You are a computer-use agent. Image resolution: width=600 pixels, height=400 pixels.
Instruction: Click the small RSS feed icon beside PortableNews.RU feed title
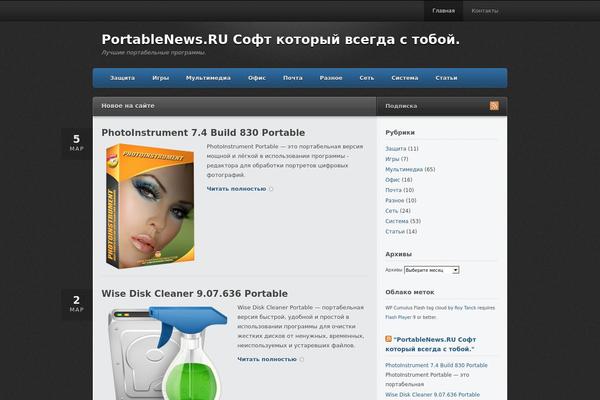[388, 339]
